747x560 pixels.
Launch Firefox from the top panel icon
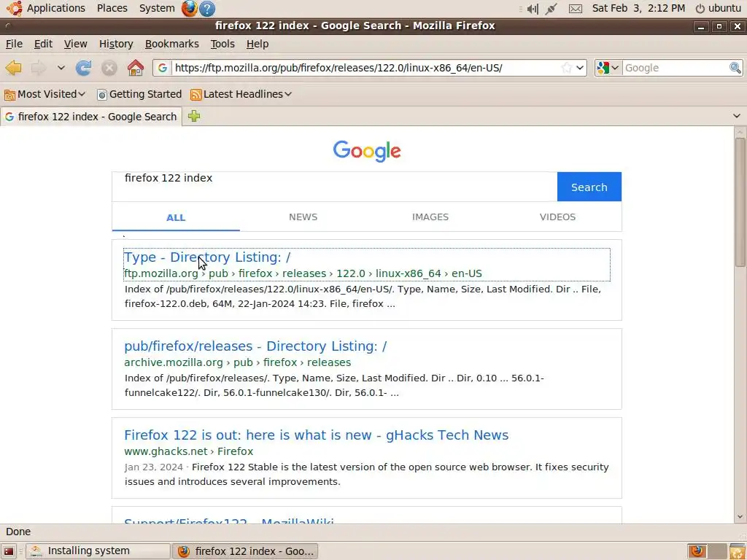point(189,8)
